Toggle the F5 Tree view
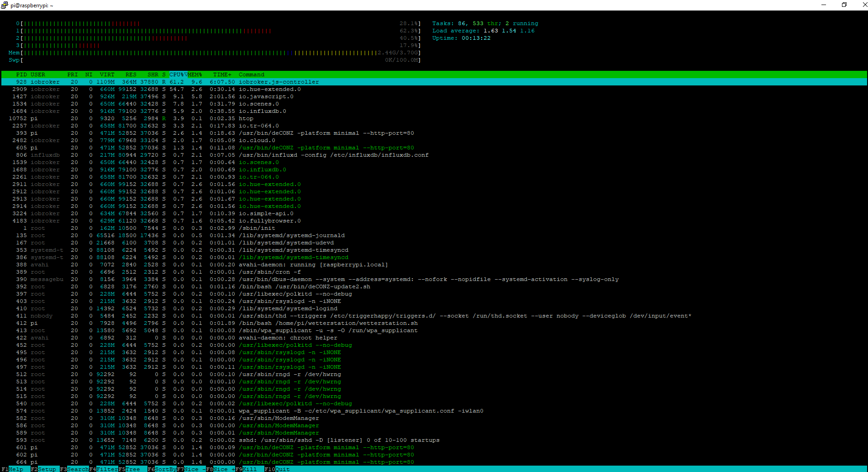The width and height of the screenshot is (868, 472). [x=132, y=469]
